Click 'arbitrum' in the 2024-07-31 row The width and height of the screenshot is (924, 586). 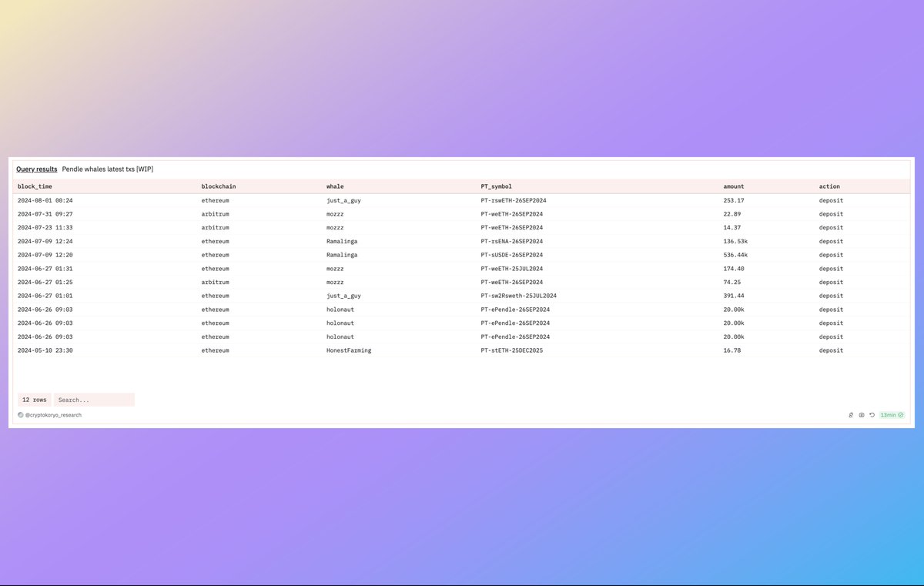coord(215,214)
